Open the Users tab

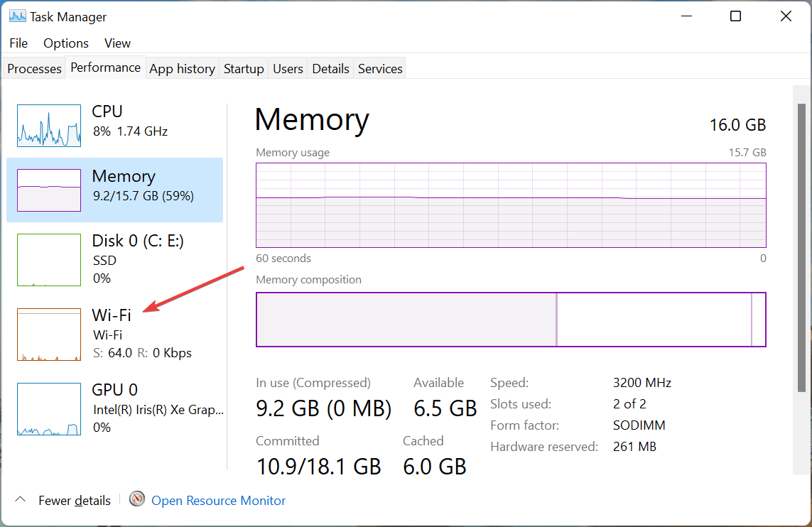click(288, 69)
